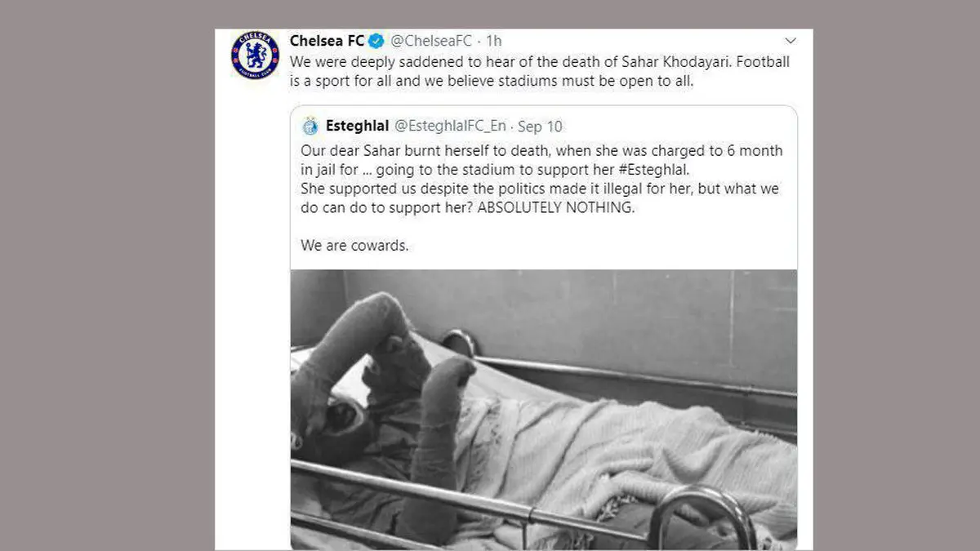Open the black-and-white hospital bed photo
Viewport: 980px width, 551px height.
point(544,410)
